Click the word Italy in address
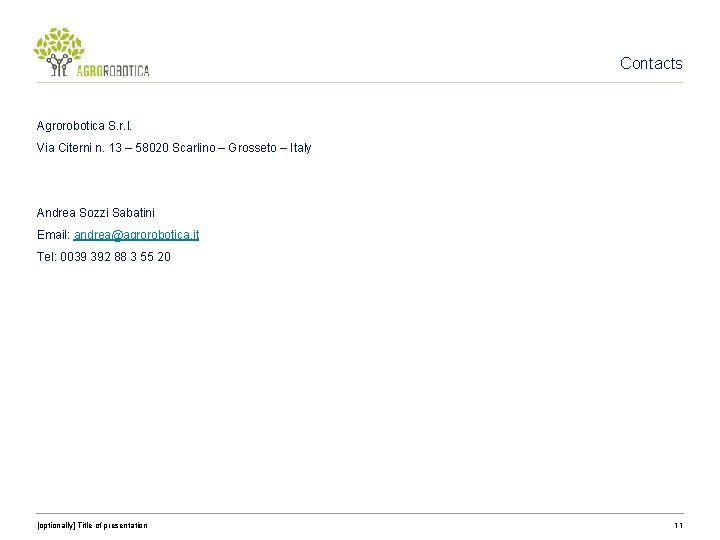Image resolution: width=720 pixels, height=540 pixels. pyautogui.click(x=300, y=148)
